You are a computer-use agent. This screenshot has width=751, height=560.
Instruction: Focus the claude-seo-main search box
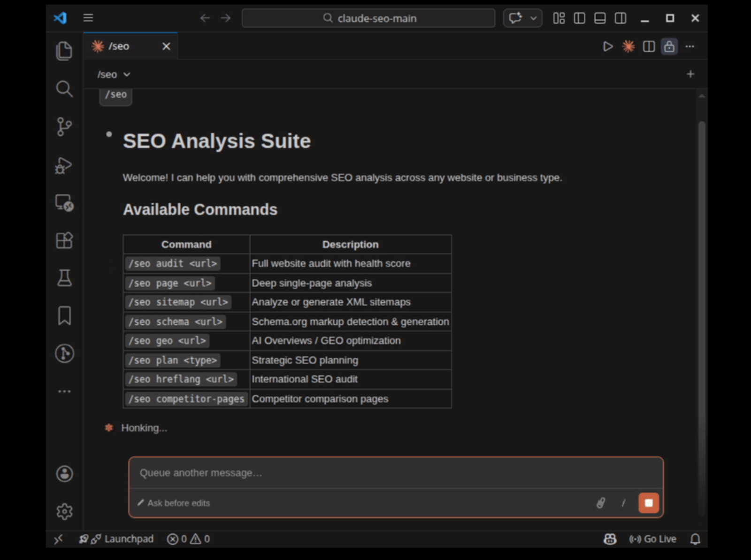coord(368,18)
